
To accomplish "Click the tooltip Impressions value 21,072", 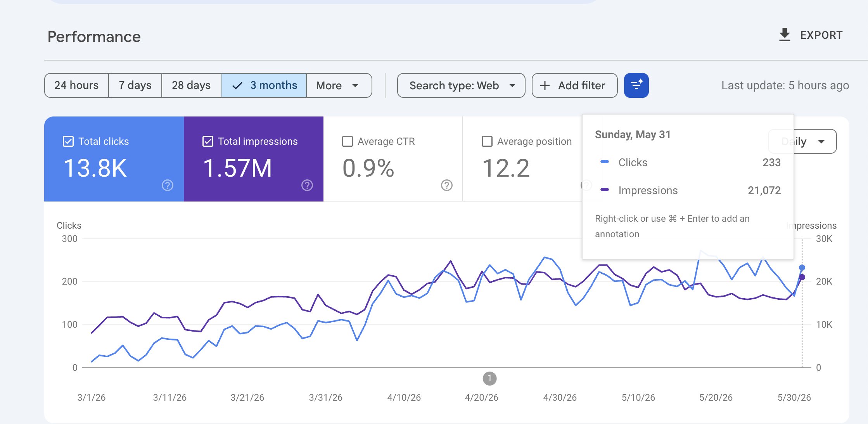I will click(764, 190).
